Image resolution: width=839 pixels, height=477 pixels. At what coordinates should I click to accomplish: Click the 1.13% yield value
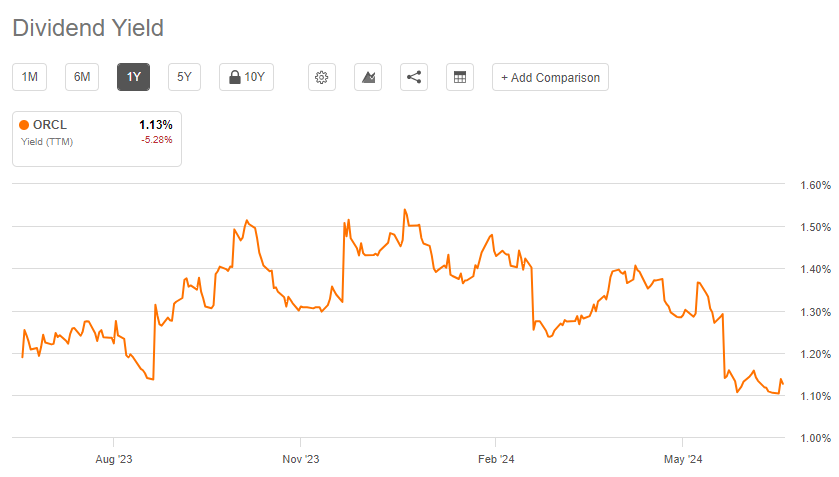click(x=156, y=125)
